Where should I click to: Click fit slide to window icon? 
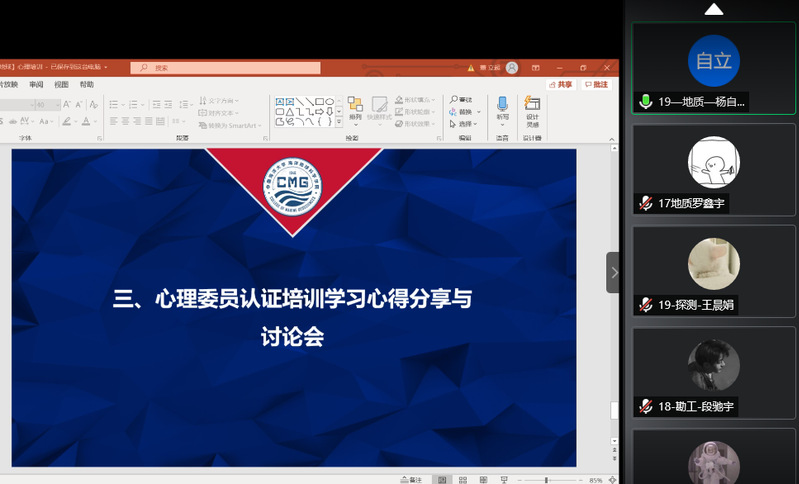tap(612, 480)
